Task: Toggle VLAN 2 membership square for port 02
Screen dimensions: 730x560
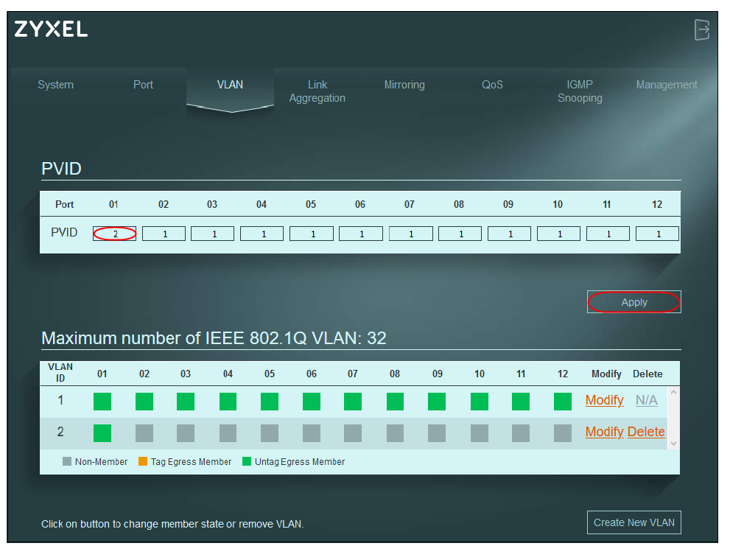Action: click(x=144, y=433)
